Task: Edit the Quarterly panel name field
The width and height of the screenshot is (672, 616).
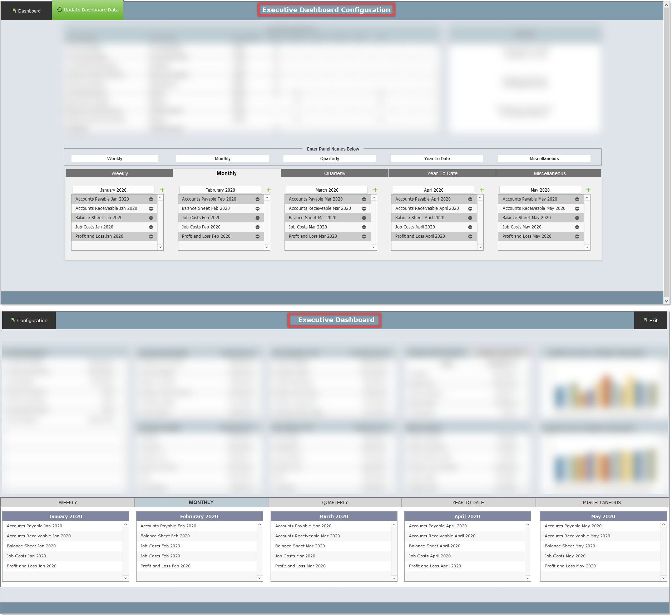Action: [x=330, y=159]
